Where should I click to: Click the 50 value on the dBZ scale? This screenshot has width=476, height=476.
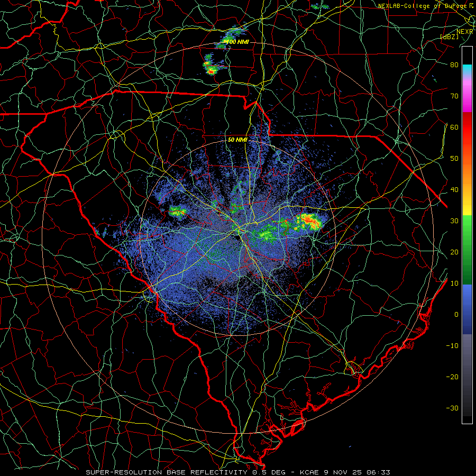[x=454, y=159]
